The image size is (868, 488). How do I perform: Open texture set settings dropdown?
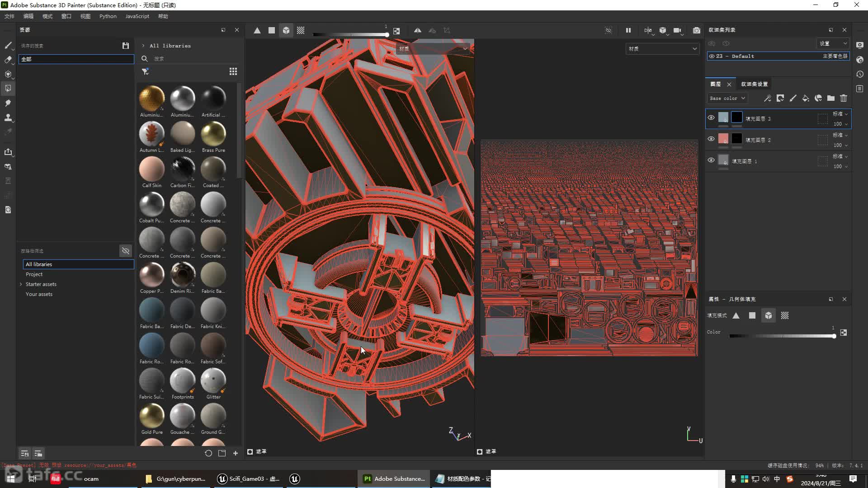point(833,43)
